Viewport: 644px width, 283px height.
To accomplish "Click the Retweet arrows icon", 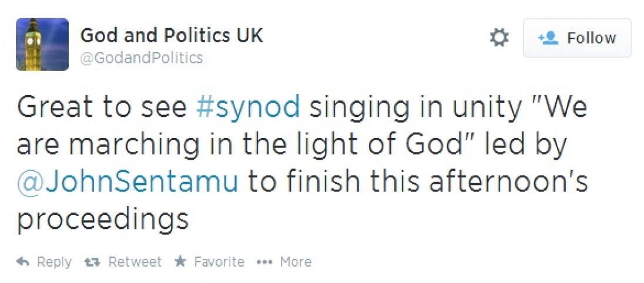I will click(92, 262).
